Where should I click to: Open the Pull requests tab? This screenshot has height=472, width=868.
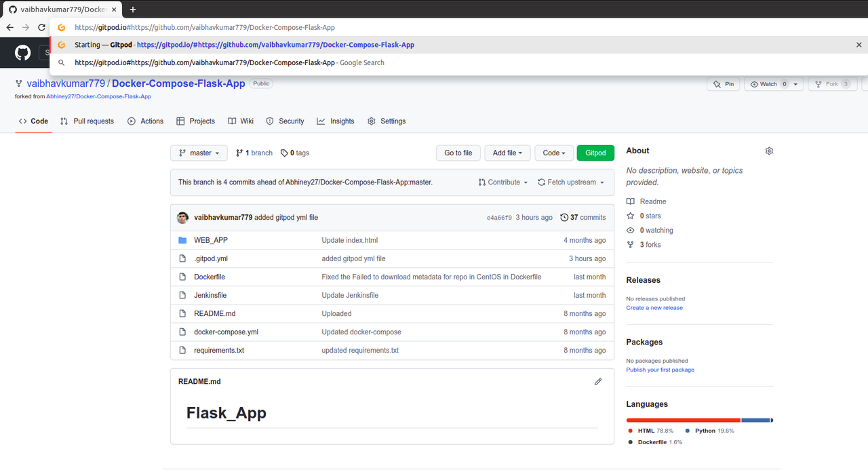[x=87, y=121]
